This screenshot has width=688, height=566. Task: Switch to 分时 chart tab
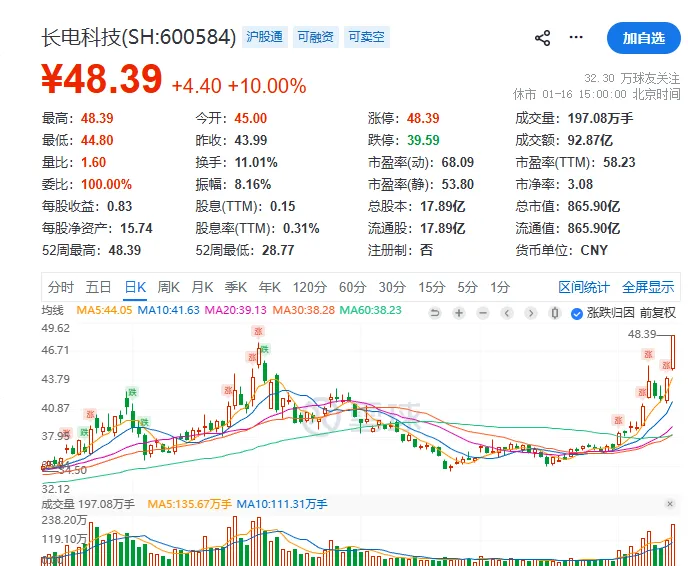[61, 287]
